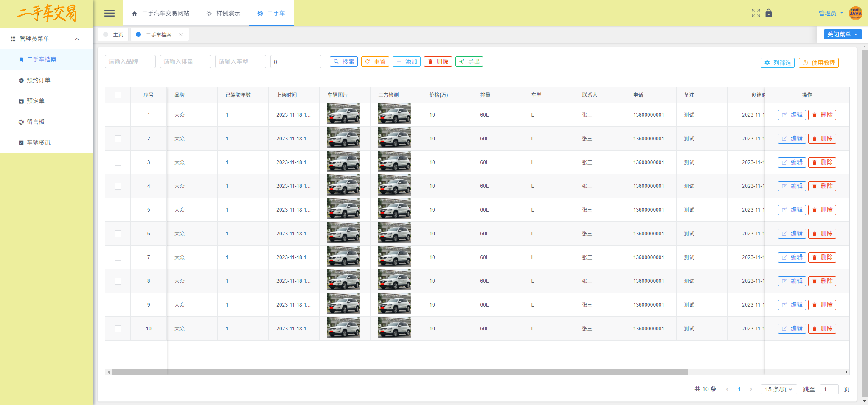Switch to the 样例演示 top tab

[x=223, y=14]
